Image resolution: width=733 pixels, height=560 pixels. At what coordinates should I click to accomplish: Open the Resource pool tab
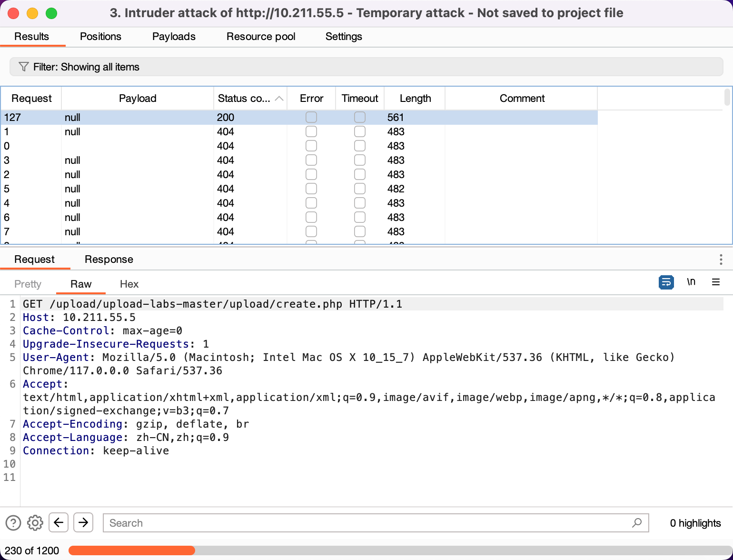point(261,37)
